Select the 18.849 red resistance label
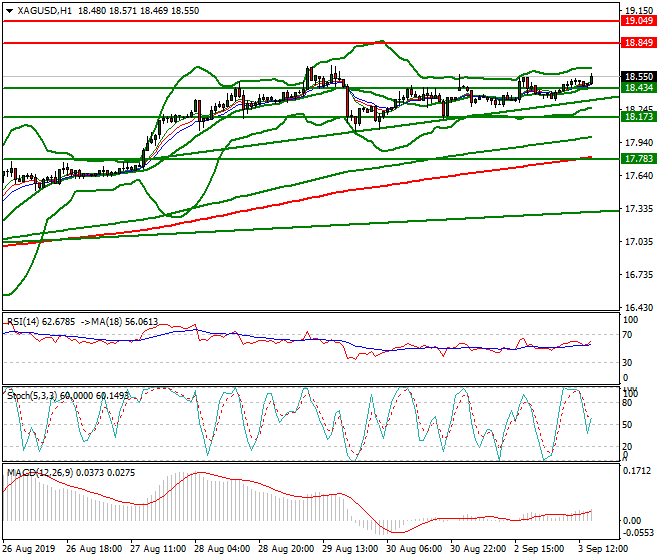Viewport: 660px width, 560px height. pos(639,43)
